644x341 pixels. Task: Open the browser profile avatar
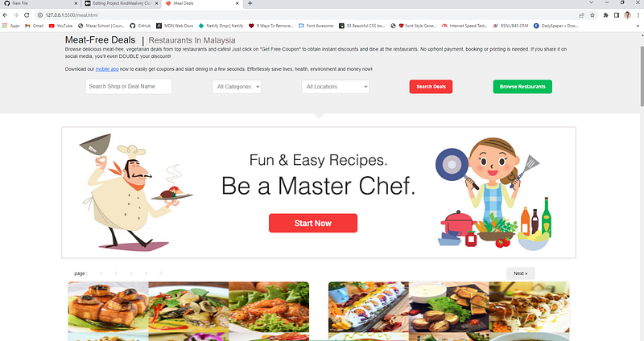(627, 15)
